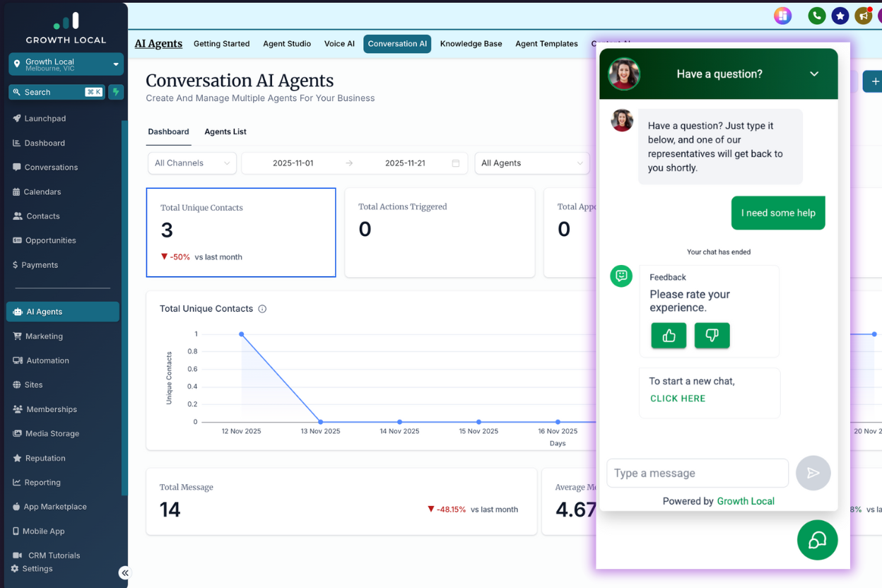882x588 pixels.
Task: Click the 12 Nov 2025 chart data point
Action: tap(242, 334)
